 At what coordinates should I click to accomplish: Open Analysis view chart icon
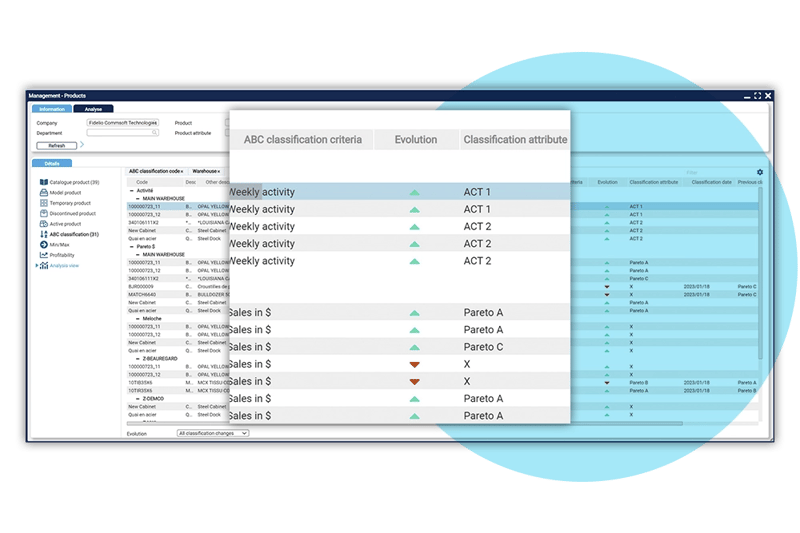tap(44, 266)
